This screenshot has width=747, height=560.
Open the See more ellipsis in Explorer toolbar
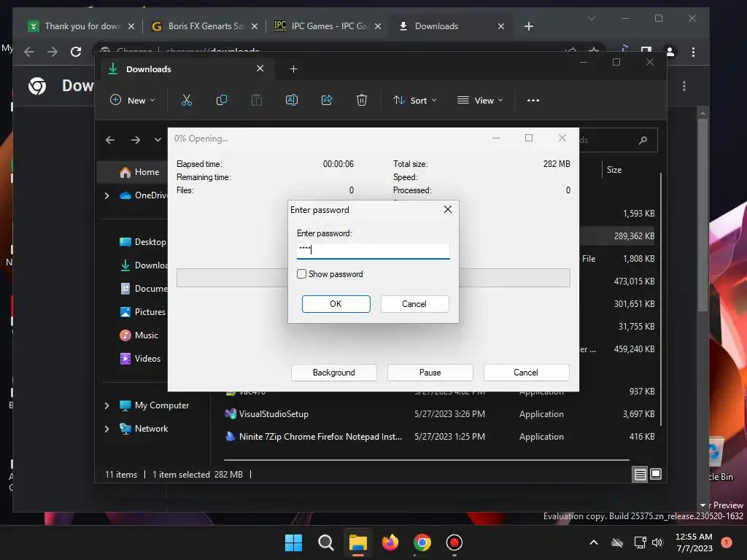[x=533, y=101]
